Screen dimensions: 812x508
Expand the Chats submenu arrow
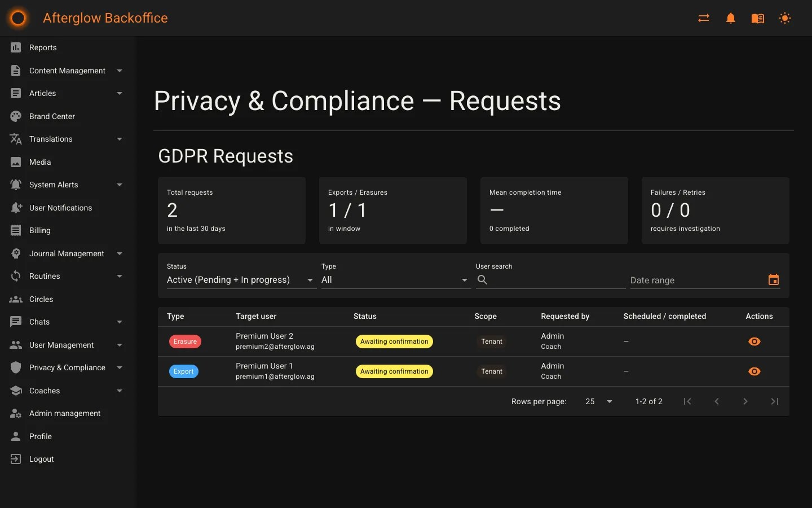coord(120,322)
